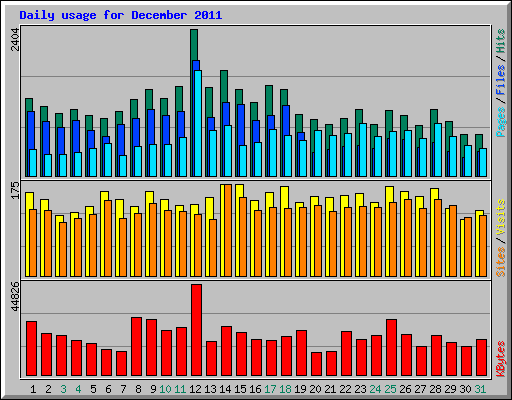Click day label '22' on the x-axis

(x=345, y=389)
